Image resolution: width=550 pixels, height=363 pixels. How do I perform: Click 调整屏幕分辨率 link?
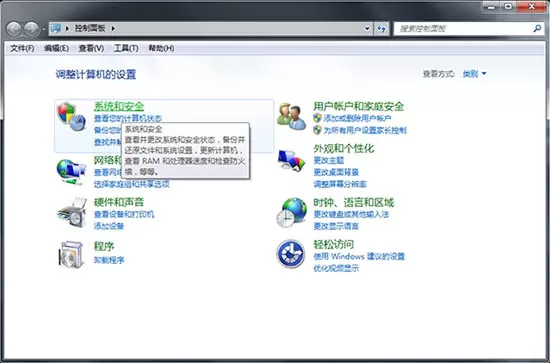click(340, 184)
